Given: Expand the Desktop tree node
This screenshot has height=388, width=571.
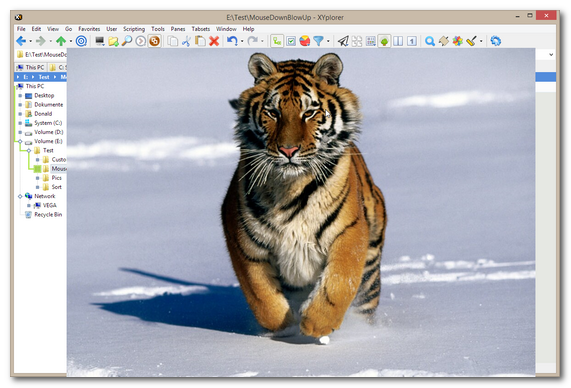Looking at the screenshot, I should point(20,95).
